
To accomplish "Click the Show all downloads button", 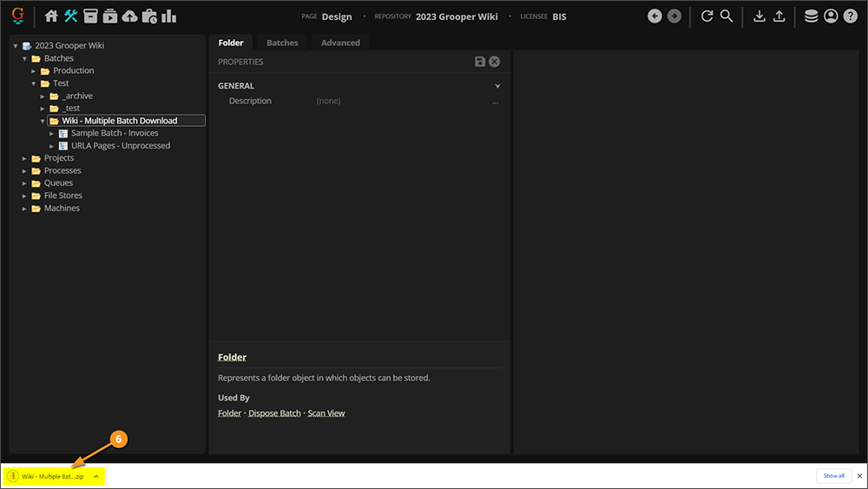I will click(833, 476).
